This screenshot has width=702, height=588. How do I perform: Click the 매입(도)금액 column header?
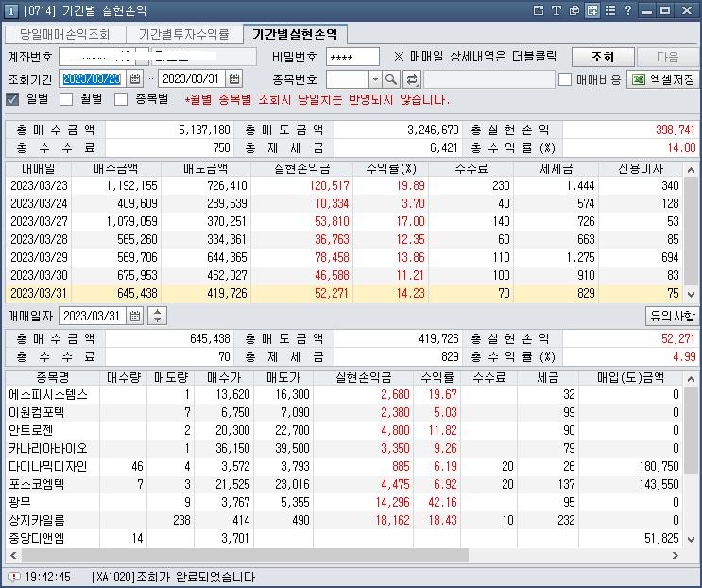tap(631, 377)
